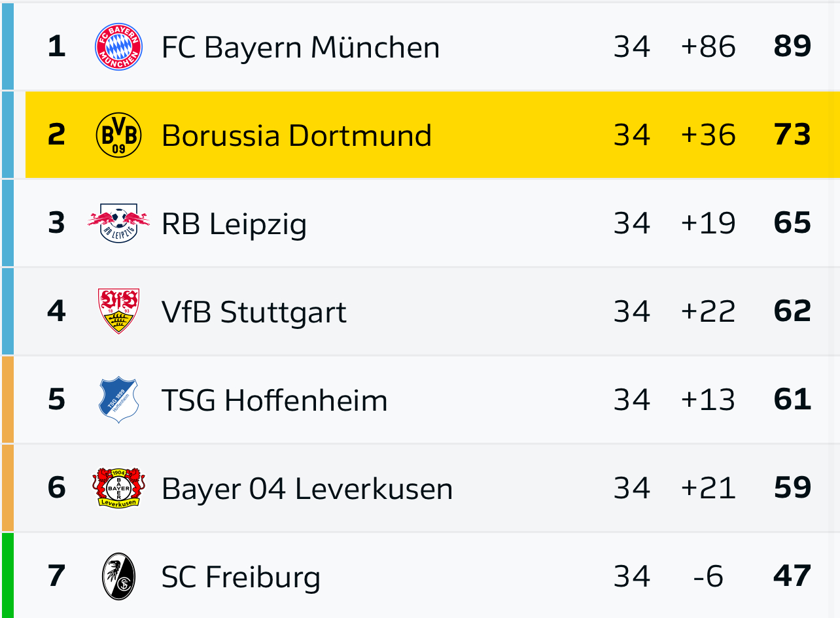Click the orange position bar beside Hoffenheim
The width and height of the screenshot is (840, 618).
(x=7, y=400)
